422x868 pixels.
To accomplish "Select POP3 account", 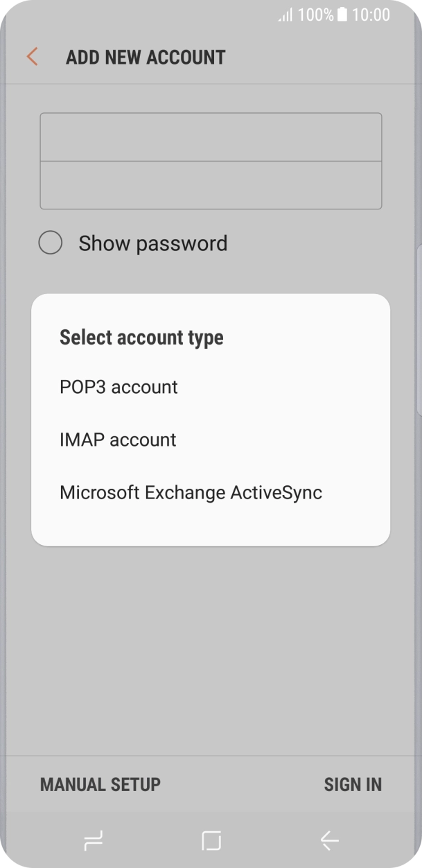I will pos(118,387).
